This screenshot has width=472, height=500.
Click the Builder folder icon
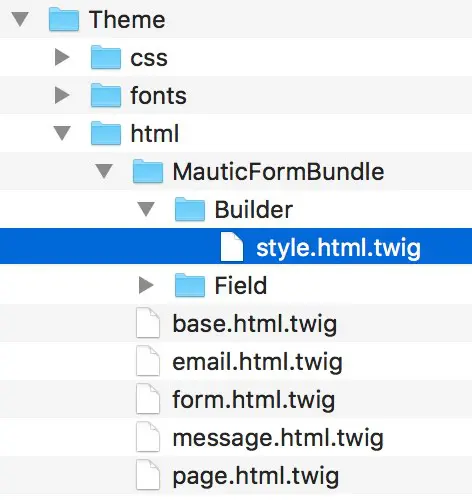(190, 209)
